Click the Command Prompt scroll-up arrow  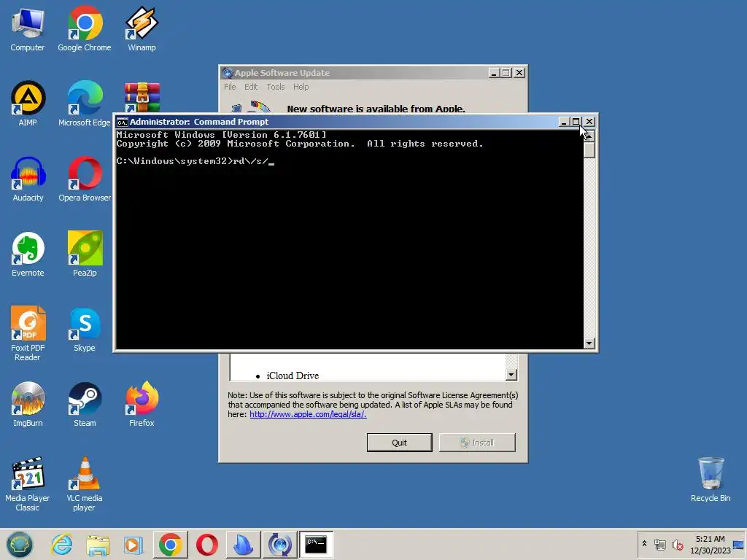pyautogui.click(x=589, y=136)
